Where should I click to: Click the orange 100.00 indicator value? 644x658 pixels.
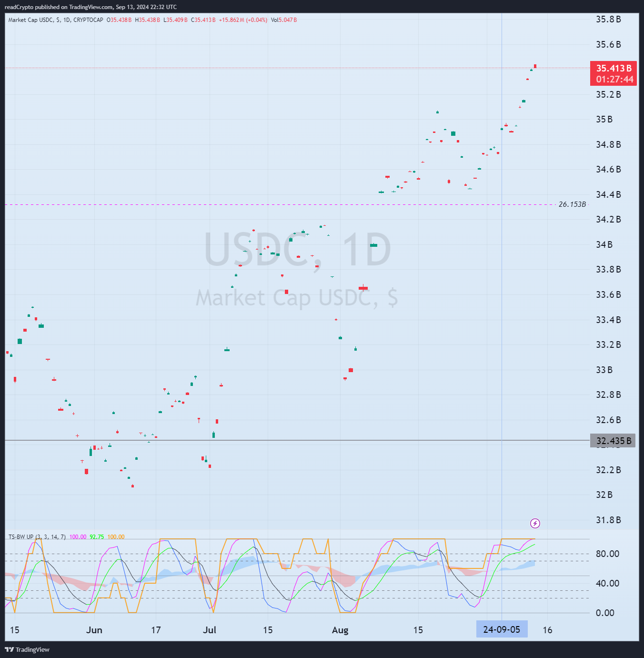[116, 537]
